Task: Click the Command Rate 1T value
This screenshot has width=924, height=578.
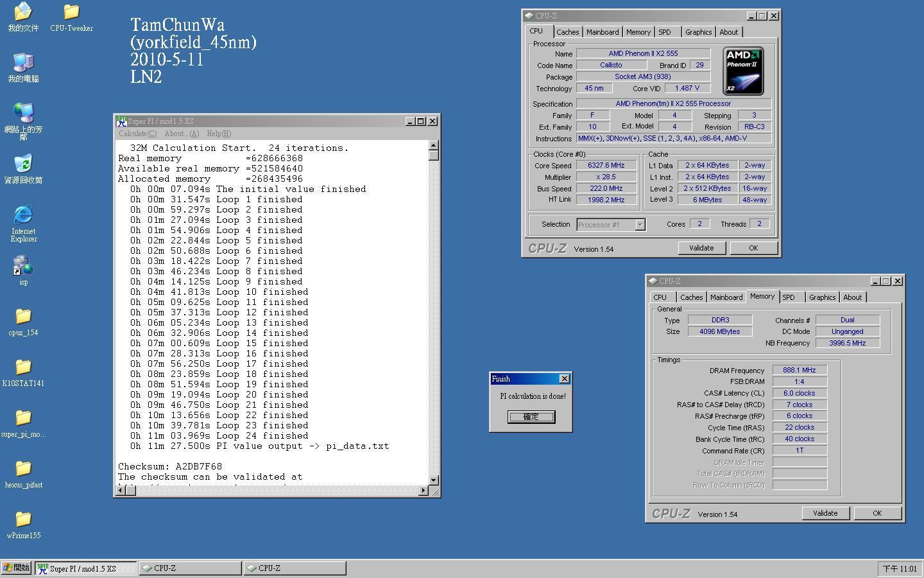Action: [800, 450]
